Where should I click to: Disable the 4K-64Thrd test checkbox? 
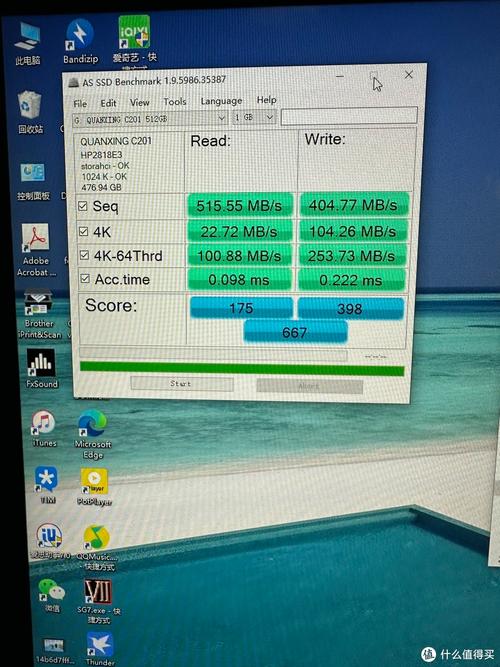84,255
